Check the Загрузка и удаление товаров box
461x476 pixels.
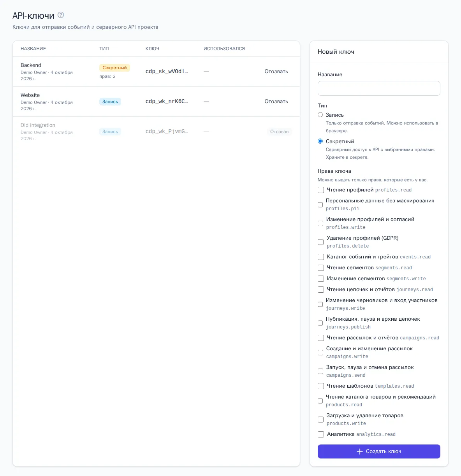(x=321, y=420)
